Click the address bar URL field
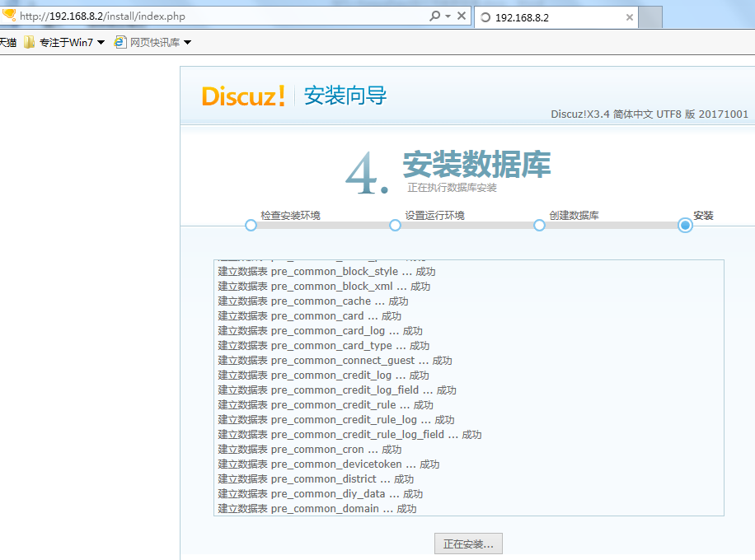 (222, 16)
